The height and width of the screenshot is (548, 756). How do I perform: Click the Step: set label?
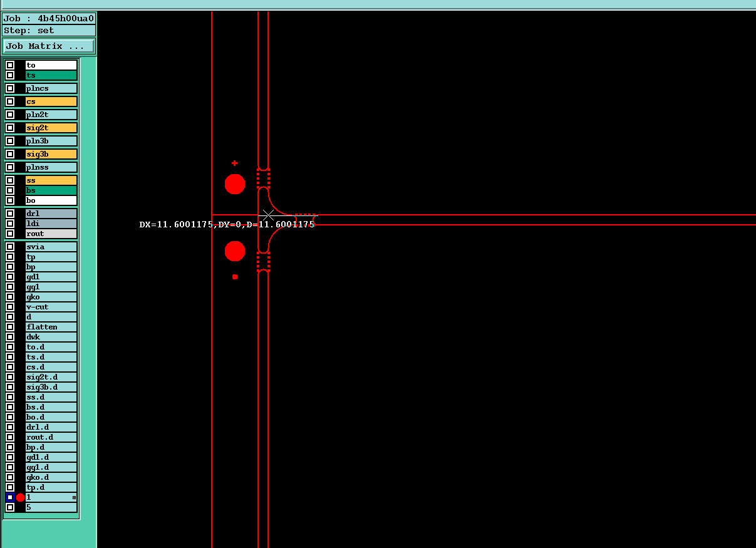[49, 30]
